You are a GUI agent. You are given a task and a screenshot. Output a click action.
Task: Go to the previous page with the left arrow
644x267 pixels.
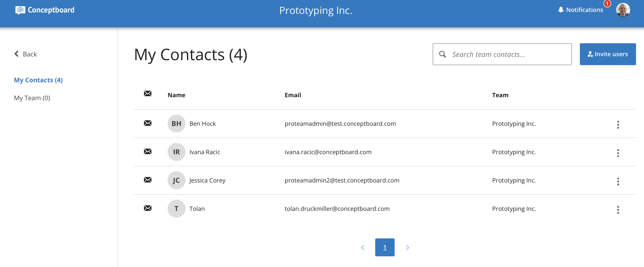point(363,248)
